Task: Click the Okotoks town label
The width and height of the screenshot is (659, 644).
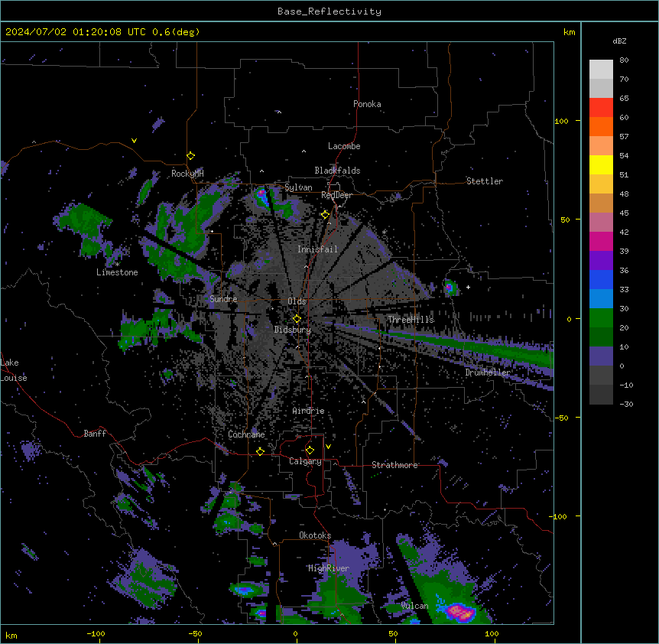Action: pyautogui.click(x=315, y=535)
